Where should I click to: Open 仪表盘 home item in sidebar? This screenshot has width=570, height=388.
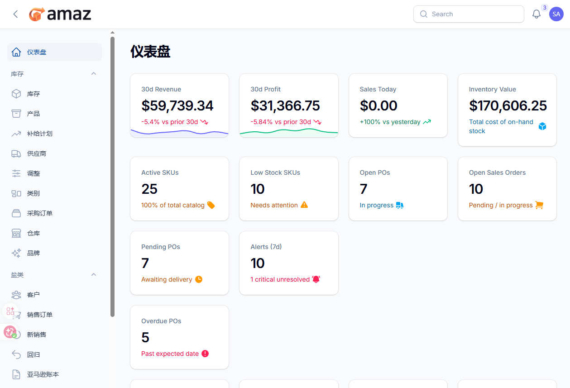tap(55, 52)
